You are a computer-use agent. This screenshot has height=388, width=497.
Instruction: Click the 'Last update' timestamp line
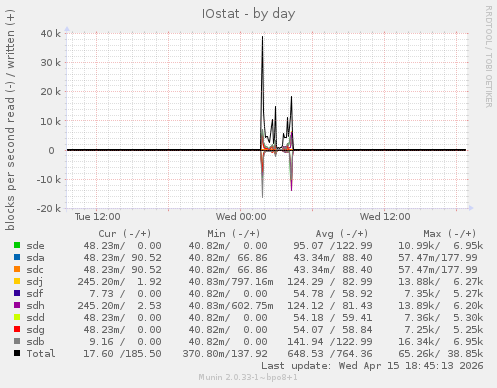tap(372, 366)
